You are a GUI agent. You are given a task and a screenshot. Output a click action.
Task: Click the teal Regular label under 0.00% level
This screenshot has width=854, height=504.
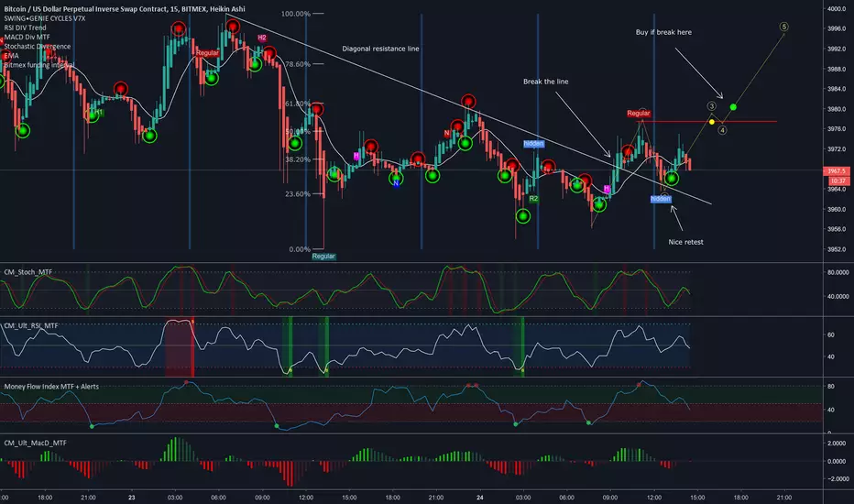pyautogui.click(x=323, y=256)
